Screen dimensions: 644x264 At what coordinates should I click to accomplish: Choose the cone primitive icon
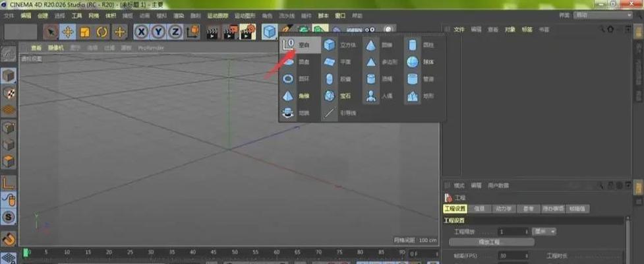(x=371, y=45)
